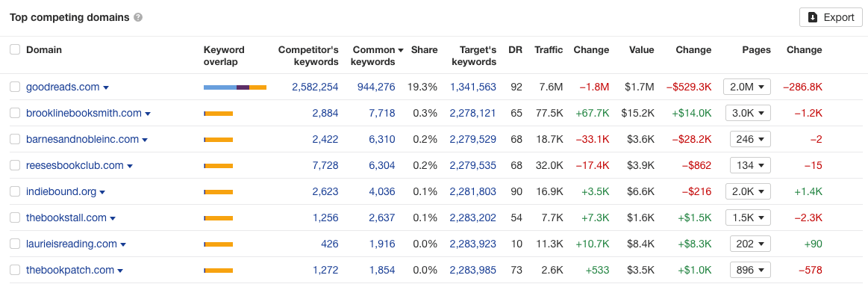Click traffic value 77.5K
868x284 pixels.
(549, 113)
